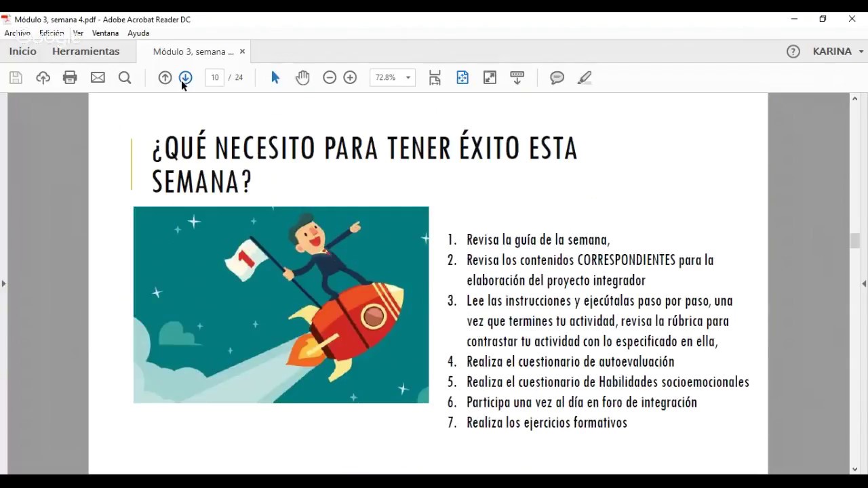Print the document using printer icon
868x488 pixels.
70,78
